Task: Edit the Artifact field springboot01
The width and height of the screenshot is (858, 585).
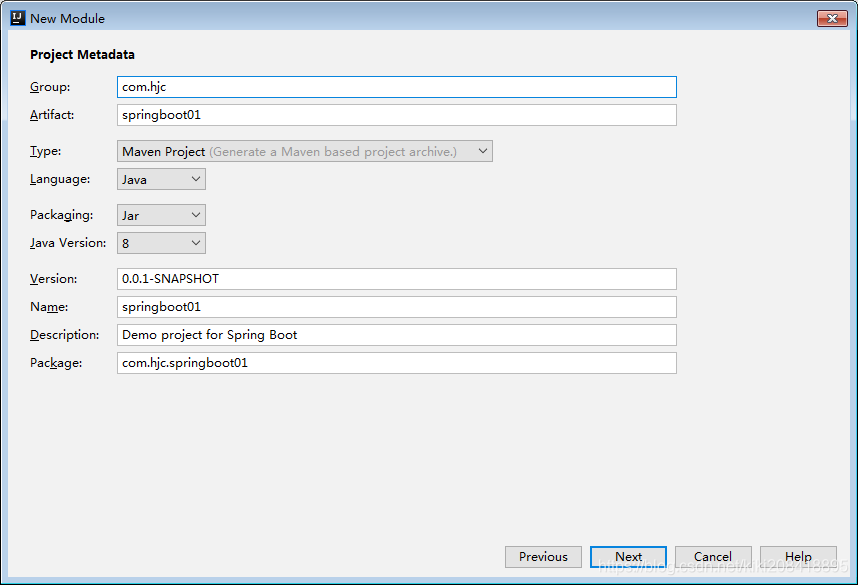Action: (397, 115)
